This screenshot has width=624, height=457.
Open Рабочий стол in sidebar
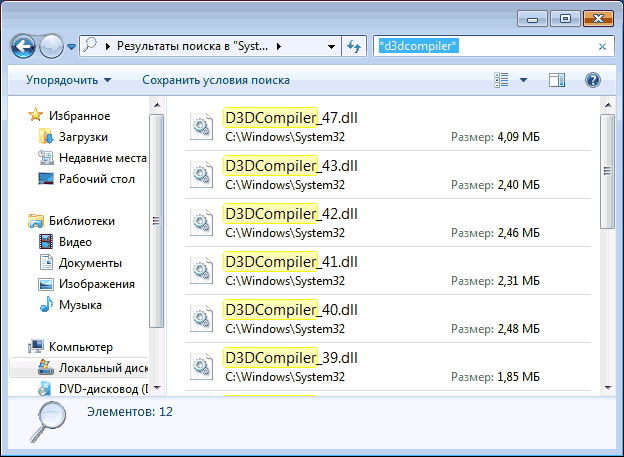[x=97, y=179]
